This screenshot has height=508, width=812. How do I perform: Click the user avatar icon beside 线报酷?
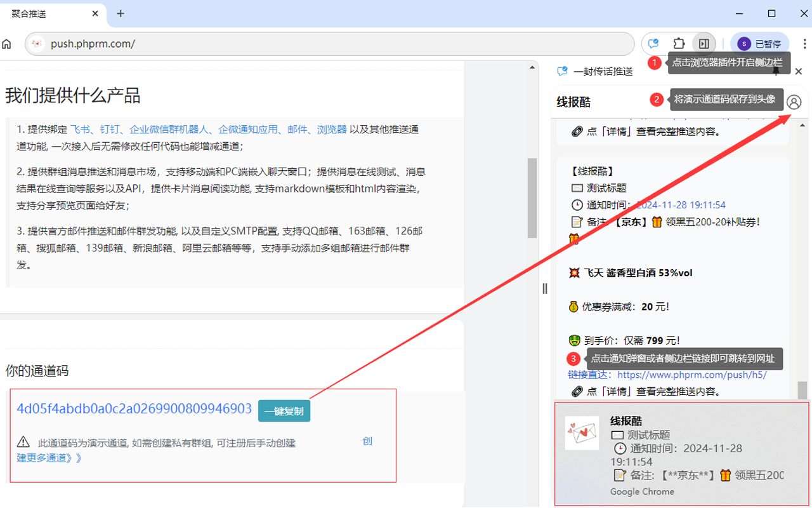click(x=794, y=102)
